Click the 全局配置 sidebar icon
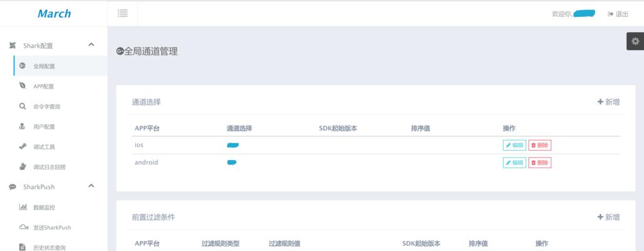The image size is (644, 251). click(x=23, y=65)
